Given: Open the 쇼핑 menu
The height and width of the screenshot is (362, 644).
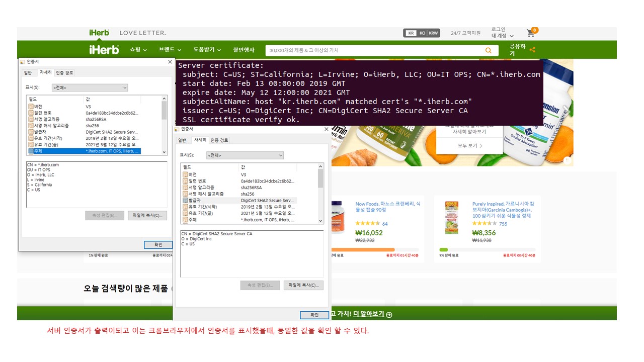Looking at the screenshot, I should click(x=138, y=50).
